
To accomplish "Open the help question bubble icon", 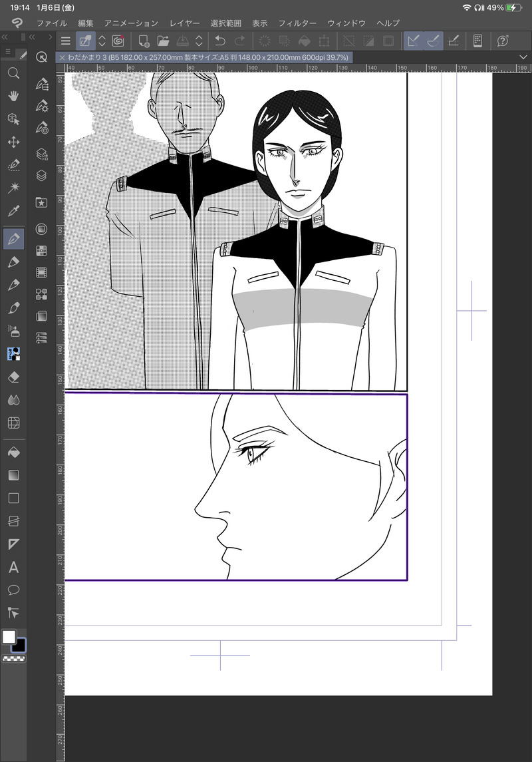I will click(x=503, y=41).
